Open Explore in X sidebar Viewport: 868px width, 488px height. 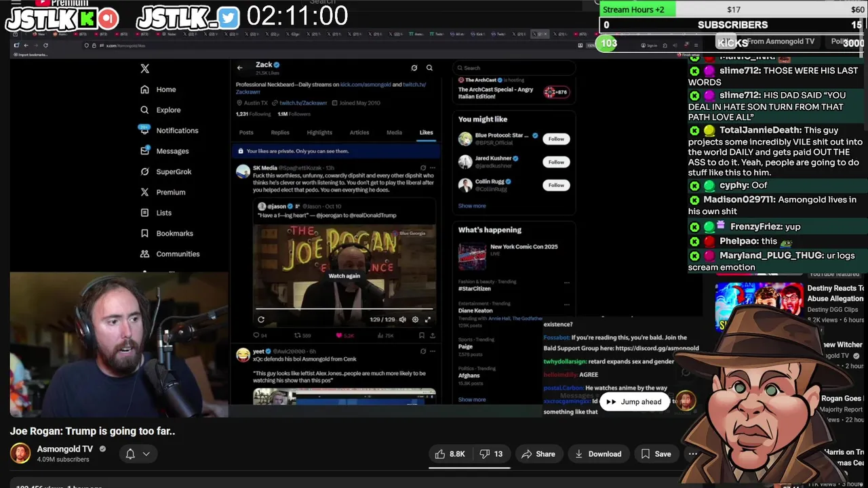coord(161,110)
